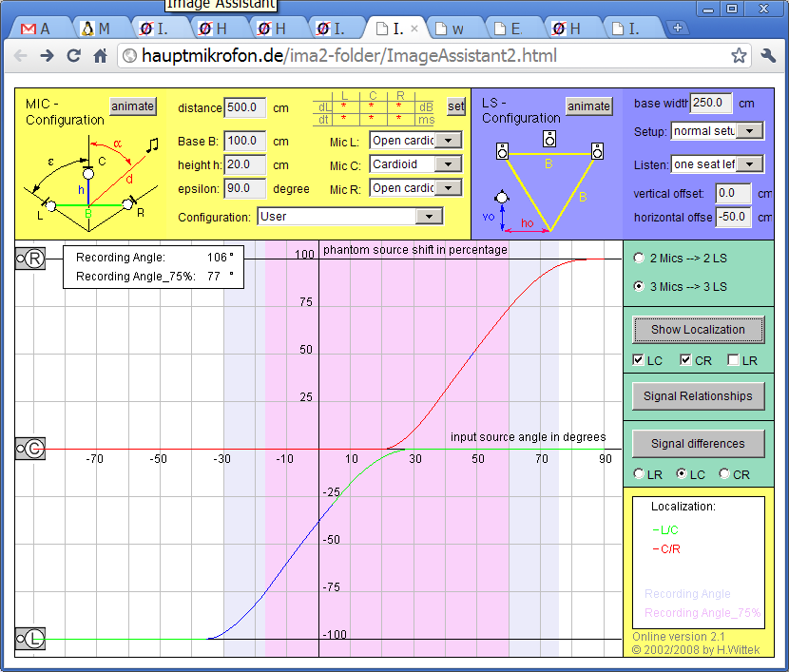
Task: Click the browser address bar URL
Action: click(349, 55)
